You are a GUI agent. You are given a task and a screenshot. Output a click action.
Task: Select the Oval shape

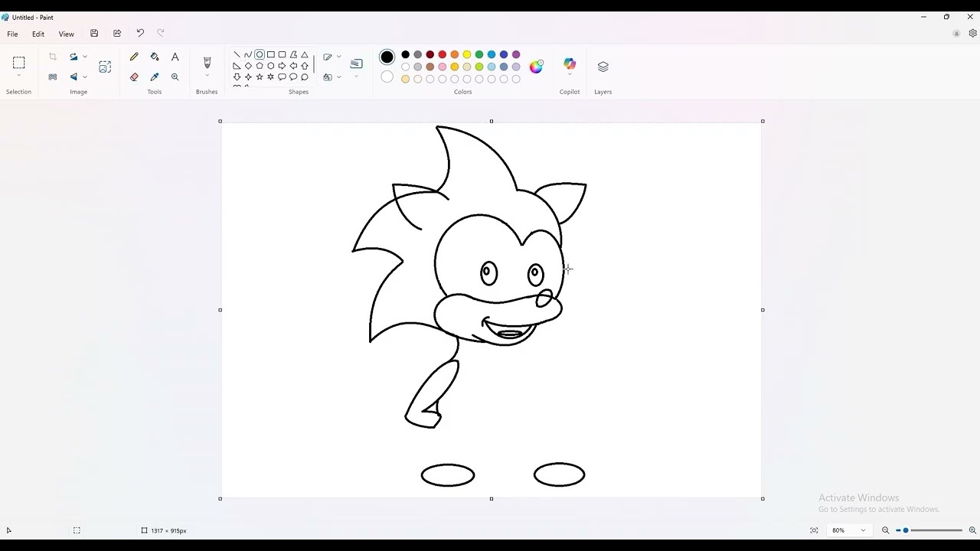point(260,54)
